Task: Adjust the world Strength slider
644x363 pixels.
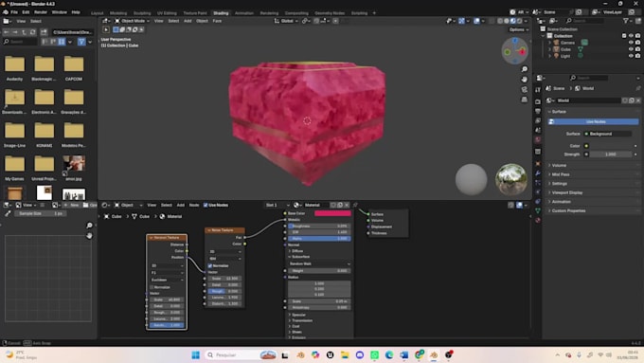Action: tap(610, 154)
